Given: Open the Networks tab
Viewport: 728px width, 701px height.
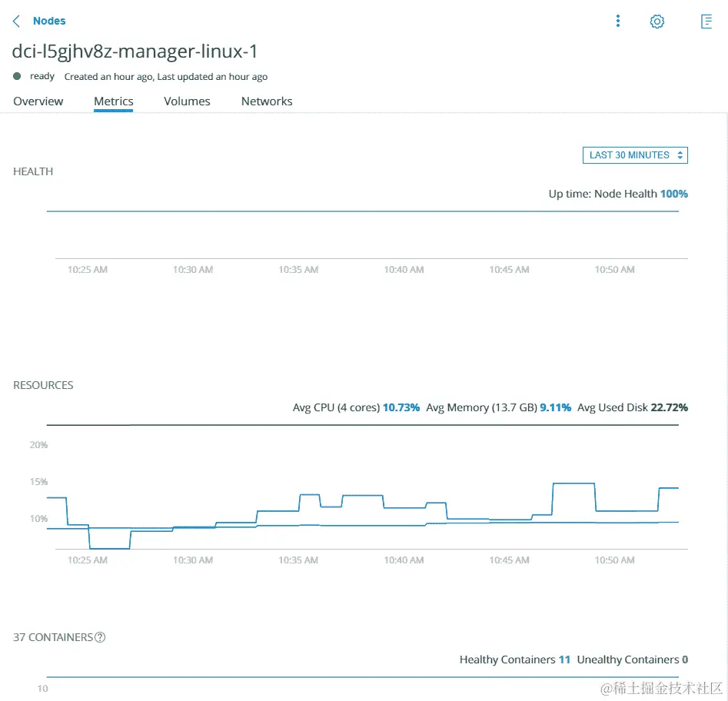Looking at the screenshot, I should [x=267, y=101].
